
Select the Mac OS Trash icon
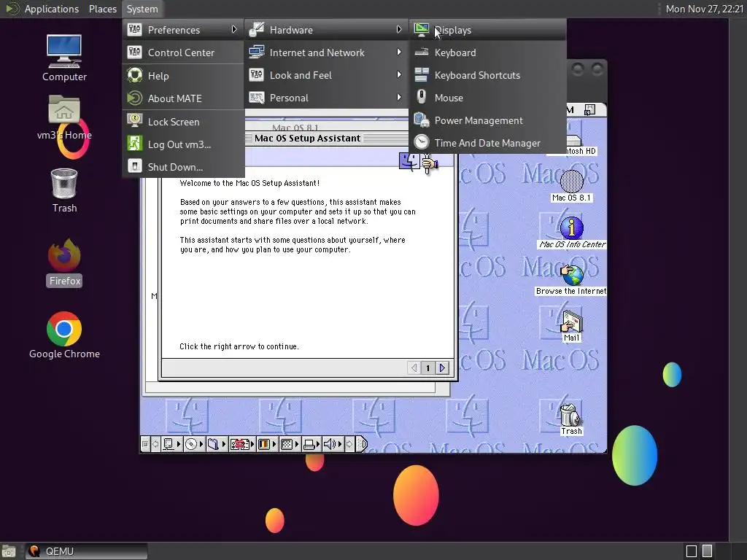click(570, 419)
